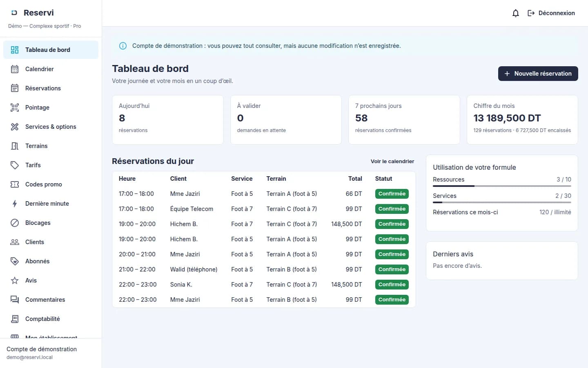Follow the Voir le calendrier link
The image size is (588, 368).
pyautogui.click(x=392, y=162)
